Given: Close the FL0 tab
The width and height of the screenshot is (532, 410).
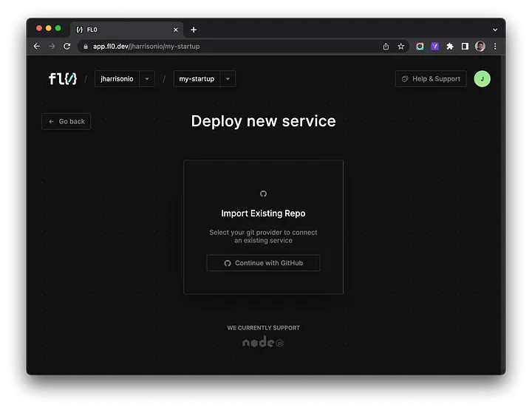Looking at the screenshot, I should tap(176, 30).
